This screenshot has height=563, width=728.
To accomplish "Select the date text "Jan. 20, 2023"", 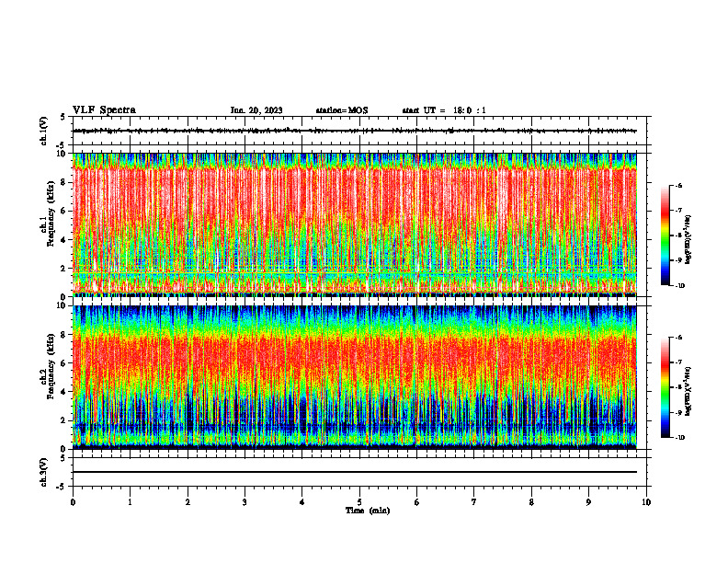I will click(x=256, y=110).
